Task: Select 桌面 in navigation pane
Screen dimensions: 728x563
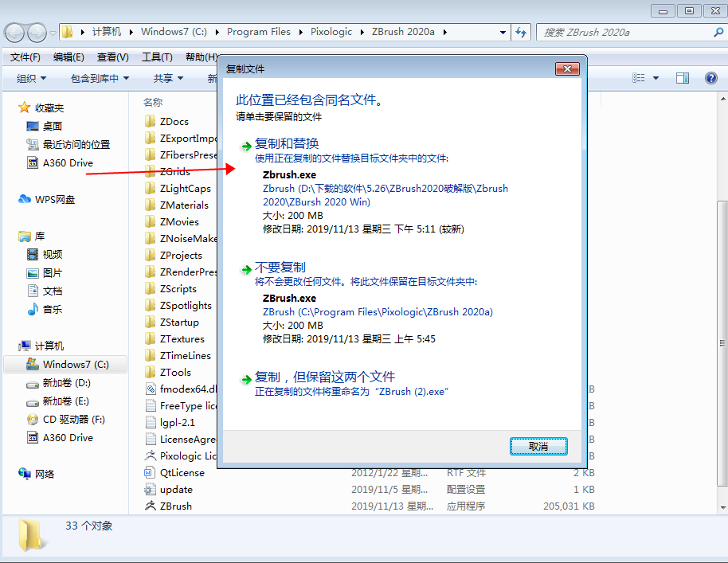Action: coord(53,127)
